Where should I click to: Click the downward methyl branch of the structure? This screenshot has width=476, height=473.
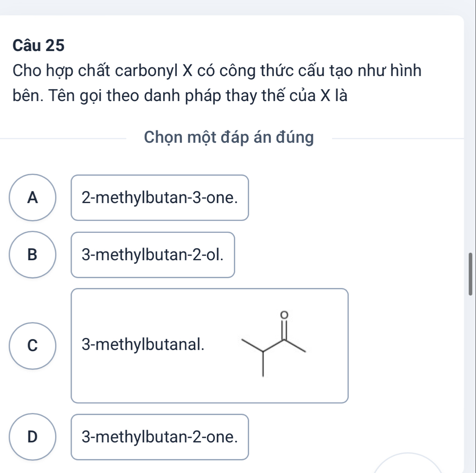point(263,364)
